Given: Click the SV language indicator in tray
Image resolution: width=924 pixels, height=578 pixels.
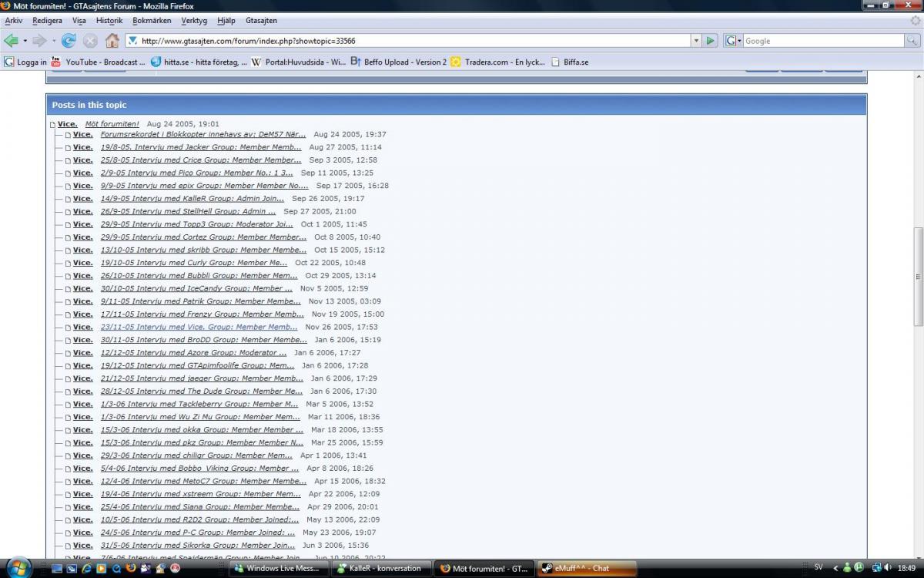Looking at the screenshot, I should click(x=819, y=567).
